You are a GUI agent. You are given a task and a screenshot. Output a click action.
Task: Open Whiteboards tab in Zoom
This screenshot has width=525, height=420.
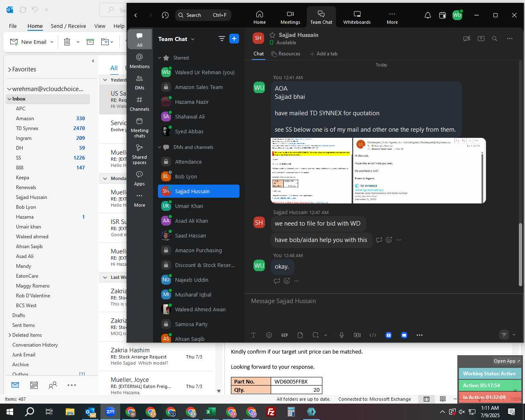tap(357, 17)
